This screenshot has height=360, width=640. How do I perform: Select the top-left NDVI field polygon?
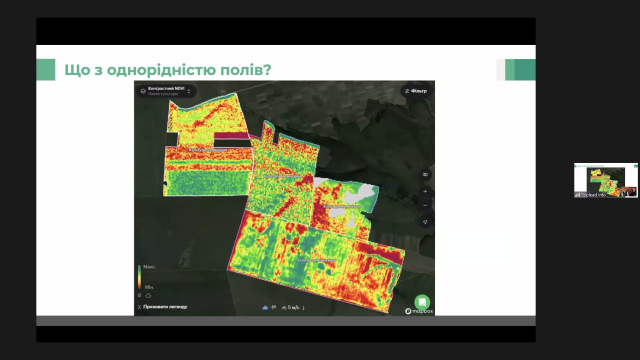click(207, 145)
